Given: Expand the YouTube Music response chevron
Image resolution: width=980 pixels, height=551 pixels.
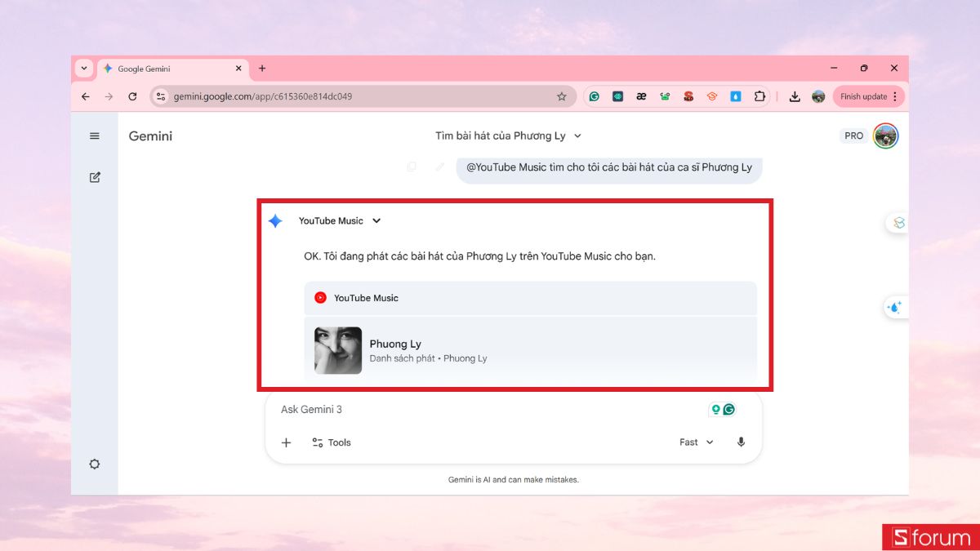Looking at the screenshot, I should coord(376,220).
